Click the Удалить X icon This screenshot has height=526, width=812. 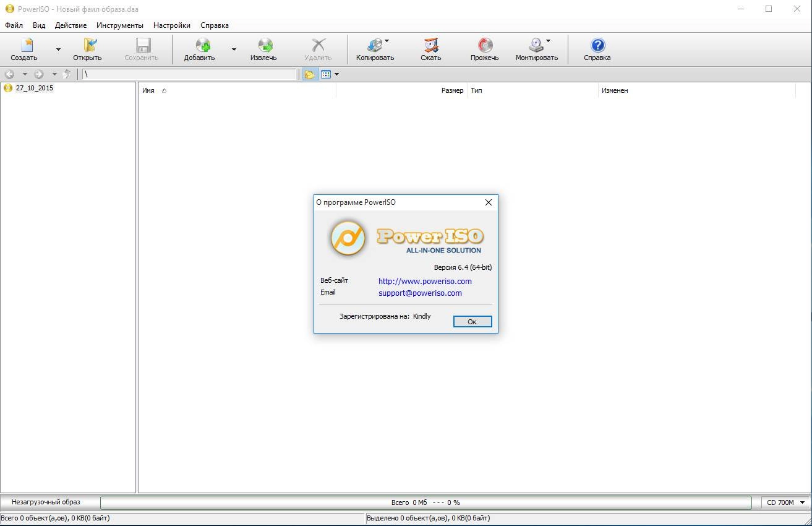[x=318, y=45]
